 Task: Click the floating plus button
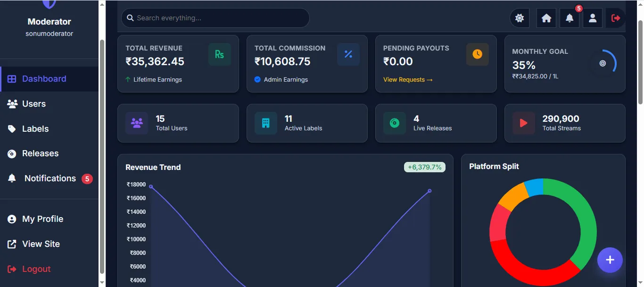click(x=610, y=260)
